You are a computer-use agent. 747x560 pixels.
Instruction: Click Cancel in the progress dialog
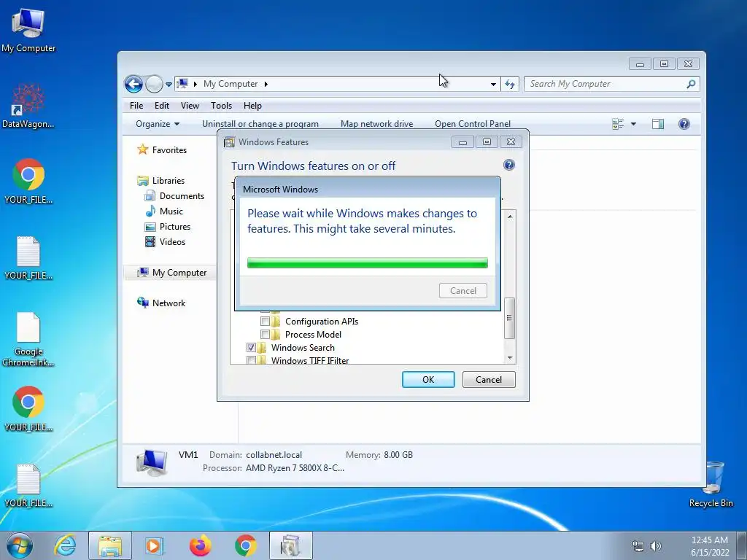pyautogui.click(x=463, y=290)
